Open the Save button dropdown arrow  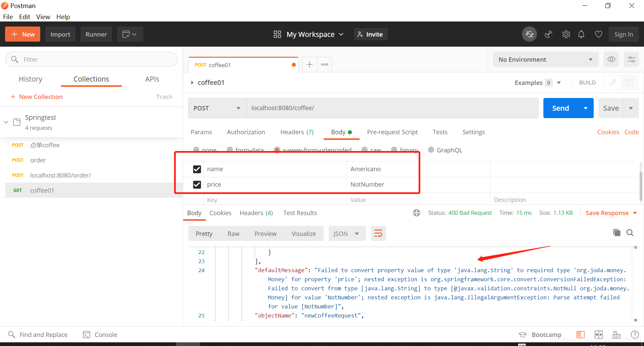(x=631, y=108)
